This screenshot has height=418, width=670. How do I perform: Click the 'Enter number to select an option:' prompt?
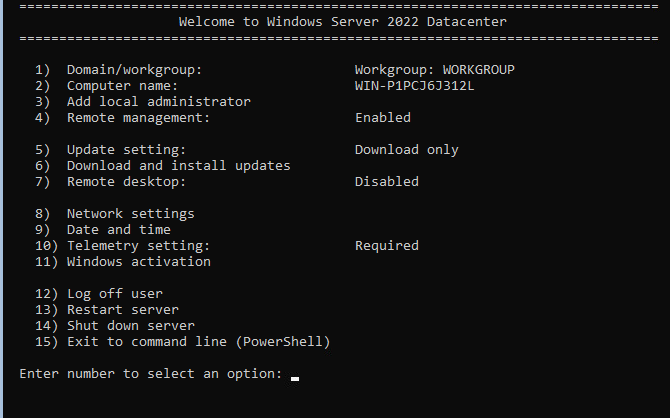[x=151, y=374]
